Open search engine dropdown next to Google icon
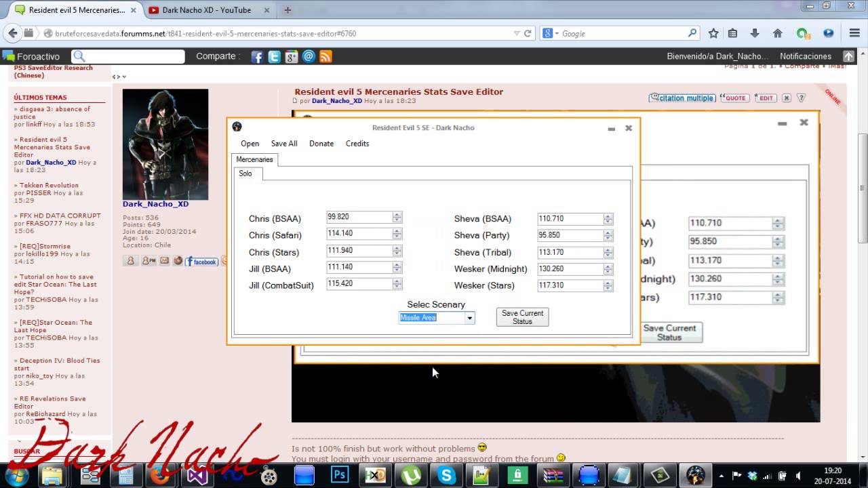The image size is (868, 488). pyautogui.click(x=557, y=33)
